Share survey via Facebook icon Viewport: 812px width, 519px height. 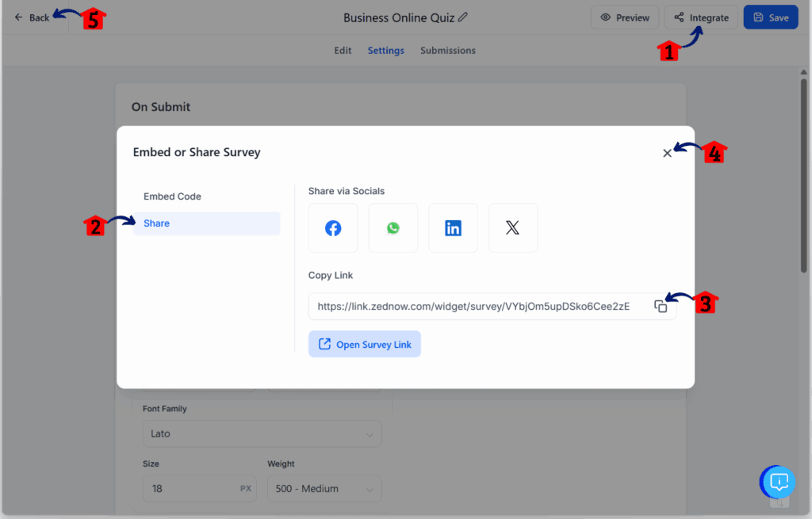(x=333, y=227)
